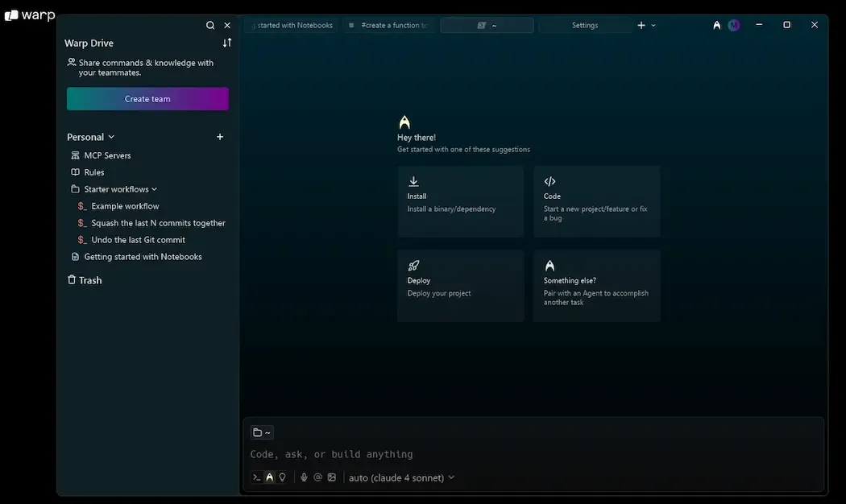The width and height of the screenshot is (846, 504).
Task: Switch to the 'started with Notebooks' tab
Action: (292, 25)
